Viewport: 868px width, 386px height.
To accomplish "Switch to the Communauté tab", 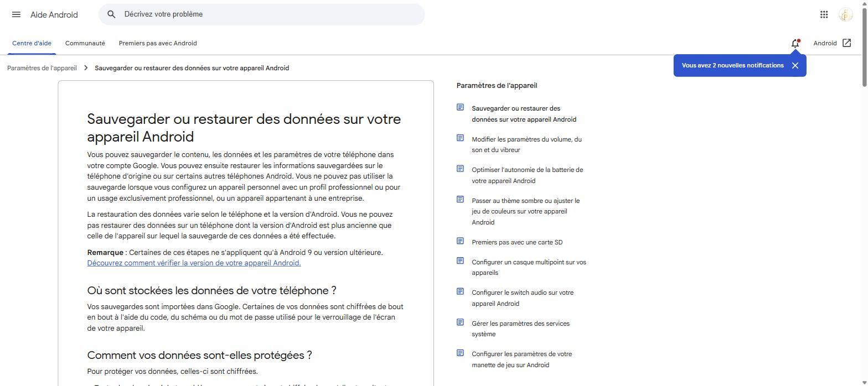I will [85, 43].
